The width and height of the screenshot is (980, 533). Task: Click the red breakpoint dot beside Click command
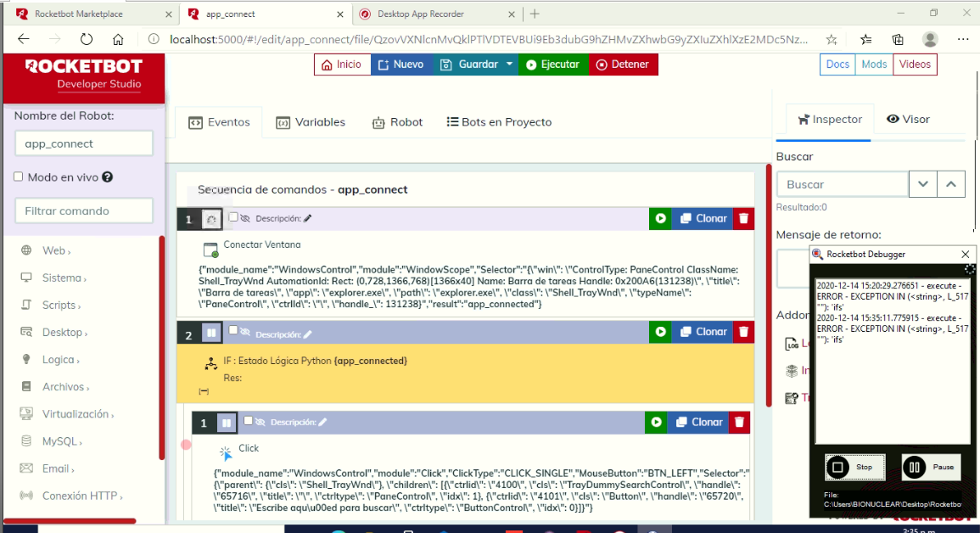[186, 444]
